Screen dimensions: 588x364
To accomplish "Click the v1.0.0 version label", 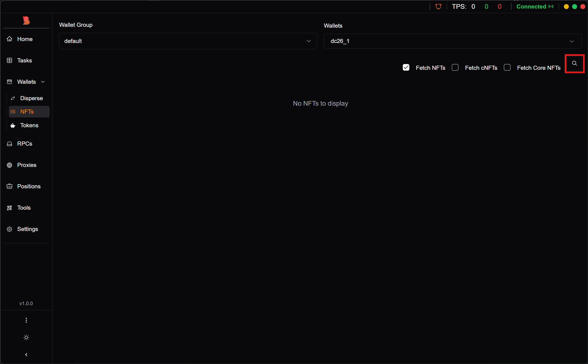I will [x=26, y=304].
